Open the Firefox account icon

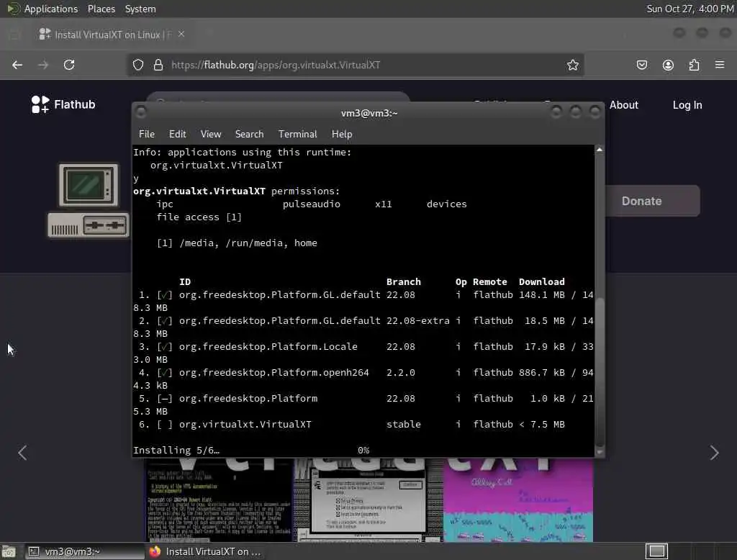point(668,65)
